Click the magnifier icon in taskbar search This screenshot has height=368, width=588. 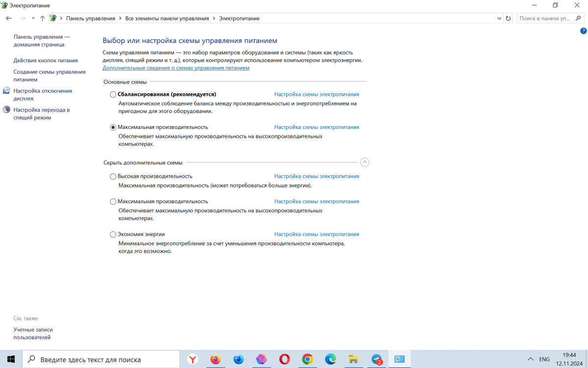pyautogui.click(x=32, y=359)
